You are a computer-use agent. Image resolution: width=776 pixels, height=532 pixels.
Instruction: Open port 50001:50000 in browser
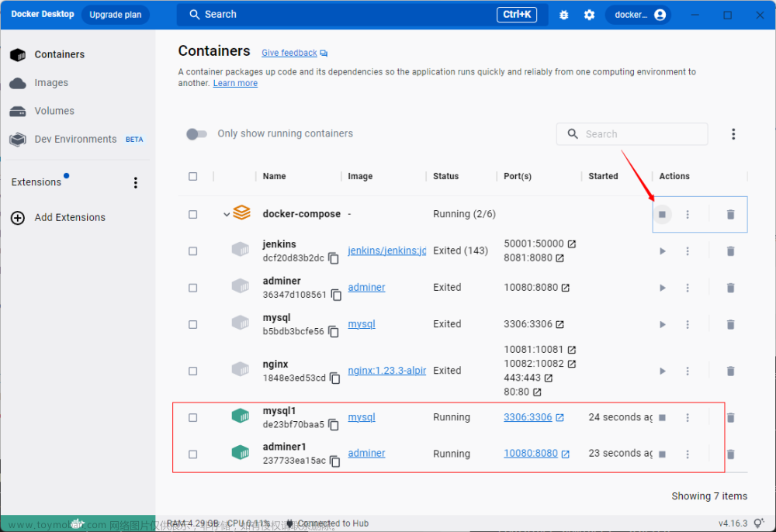point(572,244)
